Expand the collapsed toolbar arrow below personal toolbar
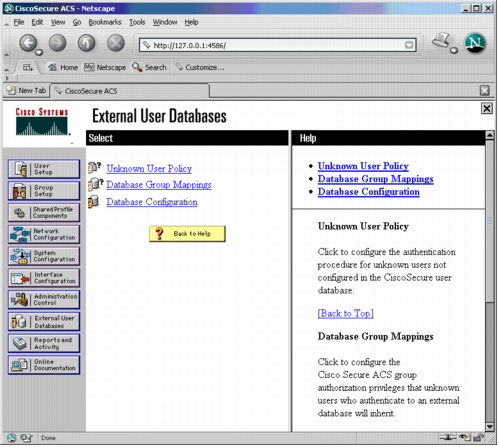Viewport: 499px width, 447px height. [7, 79]
